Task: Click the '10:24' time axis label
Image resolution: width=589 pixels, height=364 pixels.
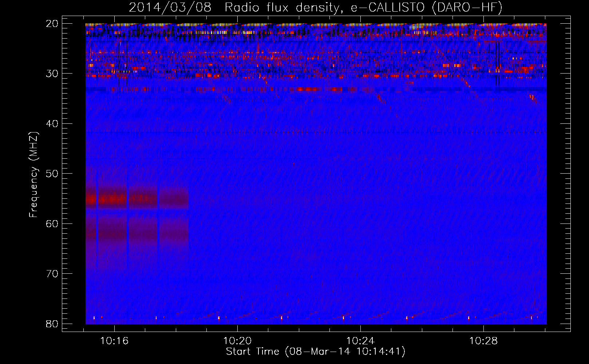Action: [360, 341]
